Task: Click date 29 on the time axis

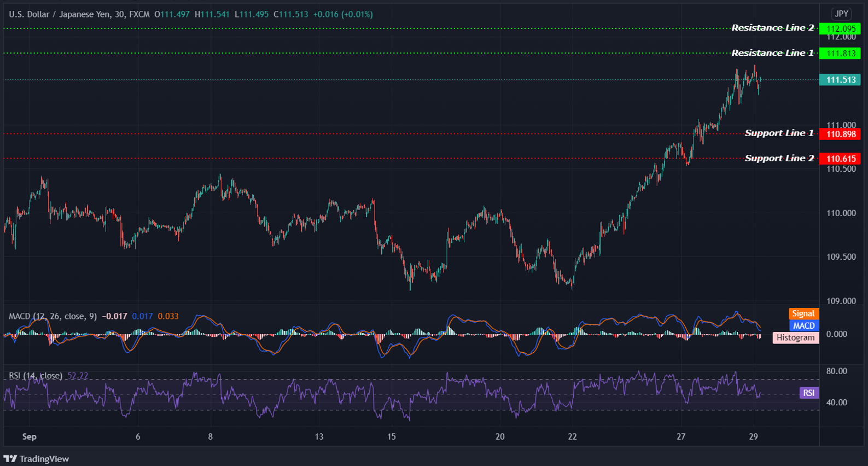Action: point(754,436)
